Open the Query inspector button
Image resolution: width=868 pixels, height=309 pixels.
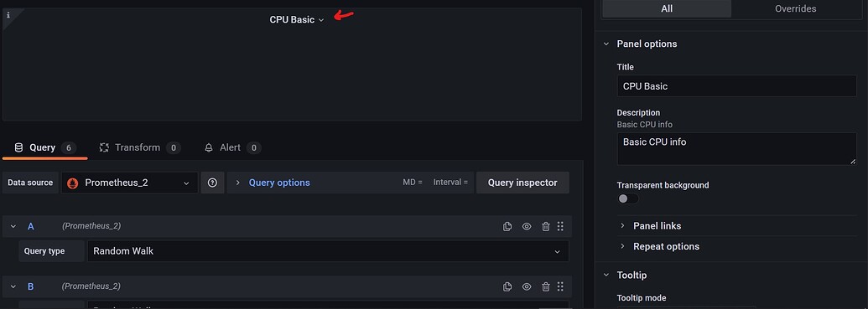(522, 183)
